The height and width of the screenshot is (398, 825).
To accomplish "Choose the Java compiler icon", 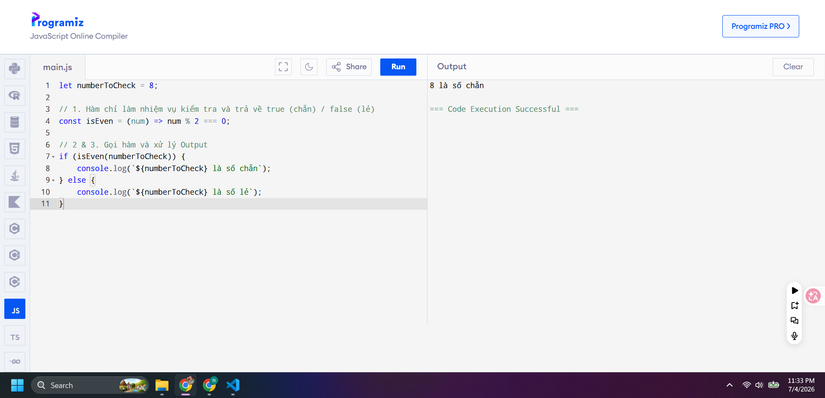I will pyautogui.click(x=15, y=175).
